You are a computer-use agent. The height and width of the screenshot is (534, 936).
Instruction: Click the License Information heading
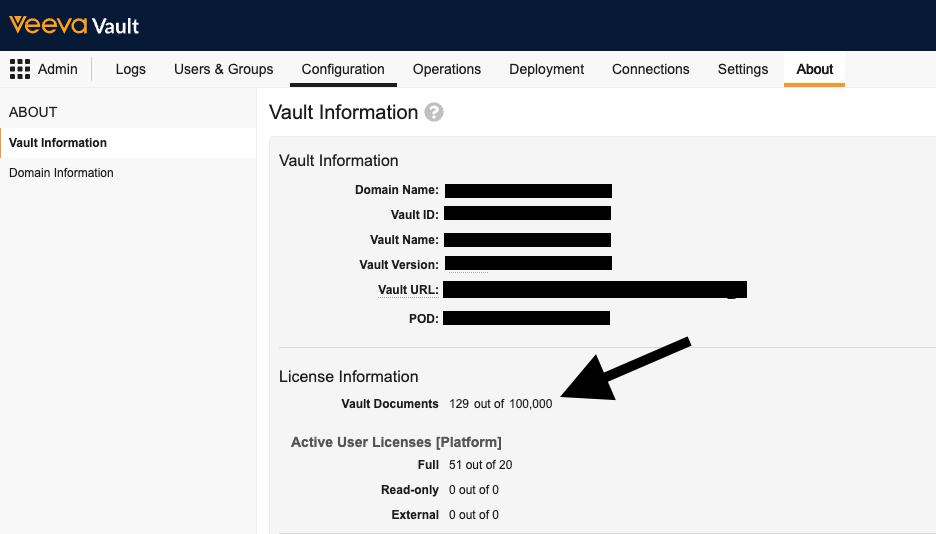[349, 376]
